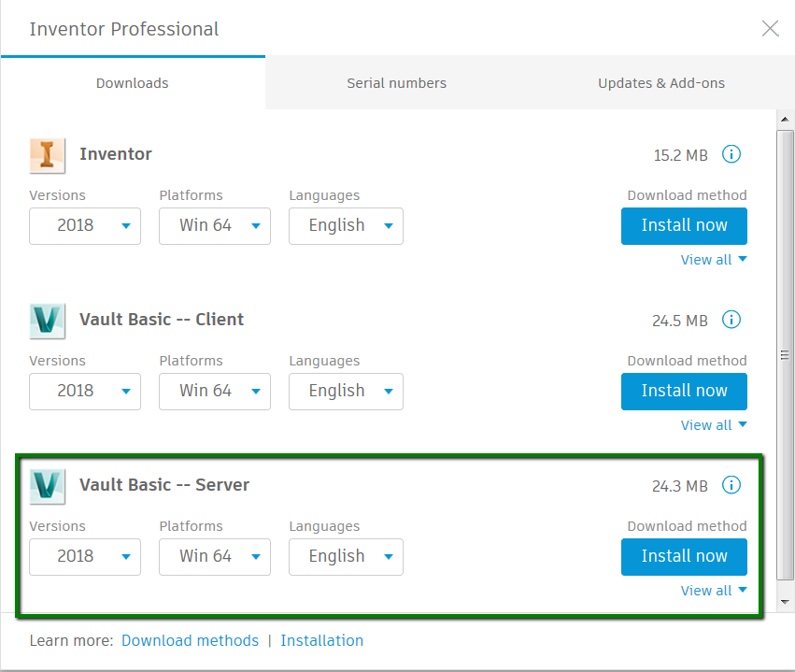Expand View all under Inventor
The image size is (795, 672).
[714, 260]
